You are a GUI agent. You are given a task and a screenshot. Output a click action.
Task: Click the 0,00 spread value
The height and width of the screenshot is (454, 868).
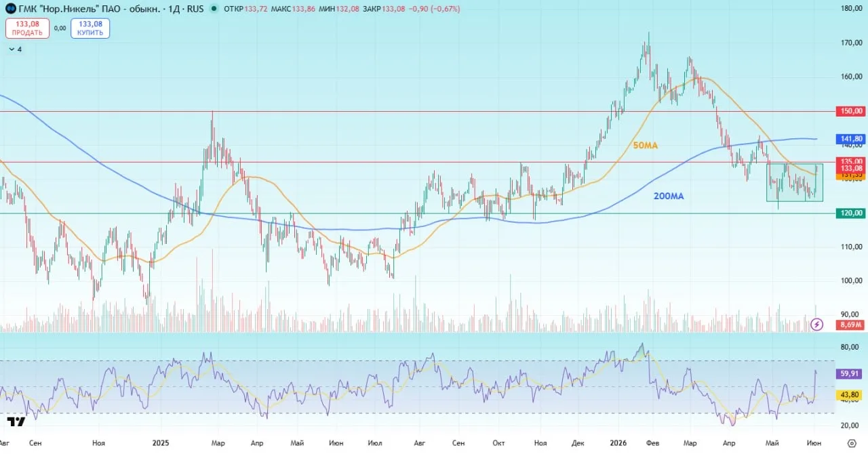tap(60, 28)
